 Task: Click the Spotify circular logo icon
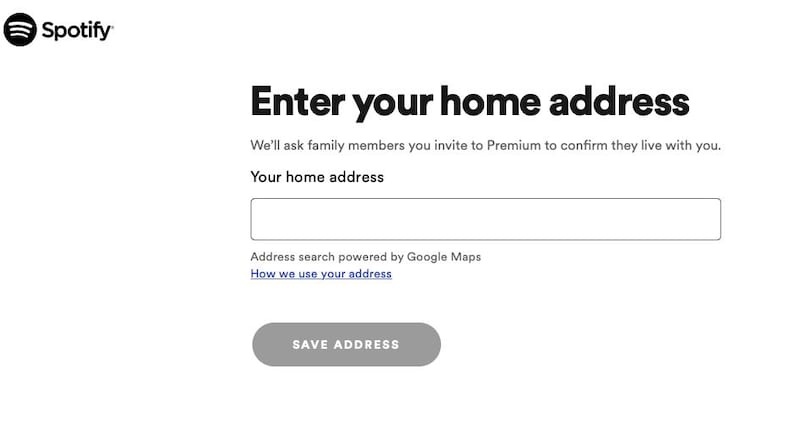20,30
